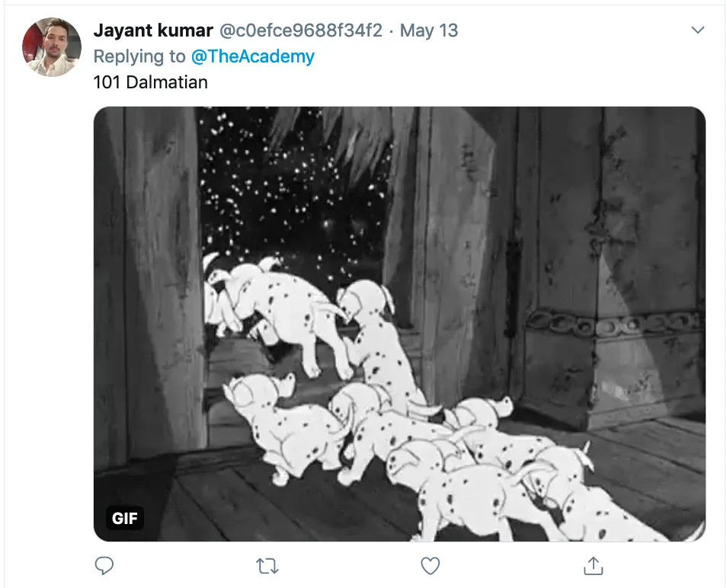Open the Jayant kumar display name
The width and height of the screenshot is (727, 588).
pos(153,30)
